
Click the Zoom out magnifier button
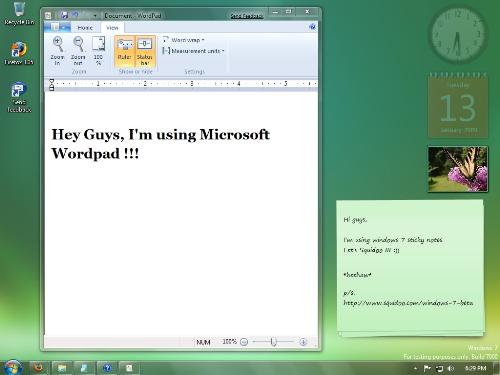click(x=78, y=51)
